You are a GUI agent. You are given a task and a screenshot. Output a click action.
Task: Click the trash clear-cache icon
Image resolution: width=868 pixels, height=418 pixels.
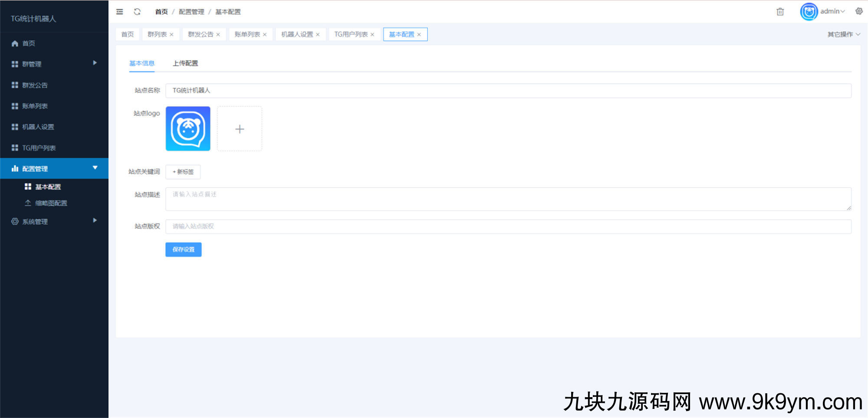tap(780, 12)
